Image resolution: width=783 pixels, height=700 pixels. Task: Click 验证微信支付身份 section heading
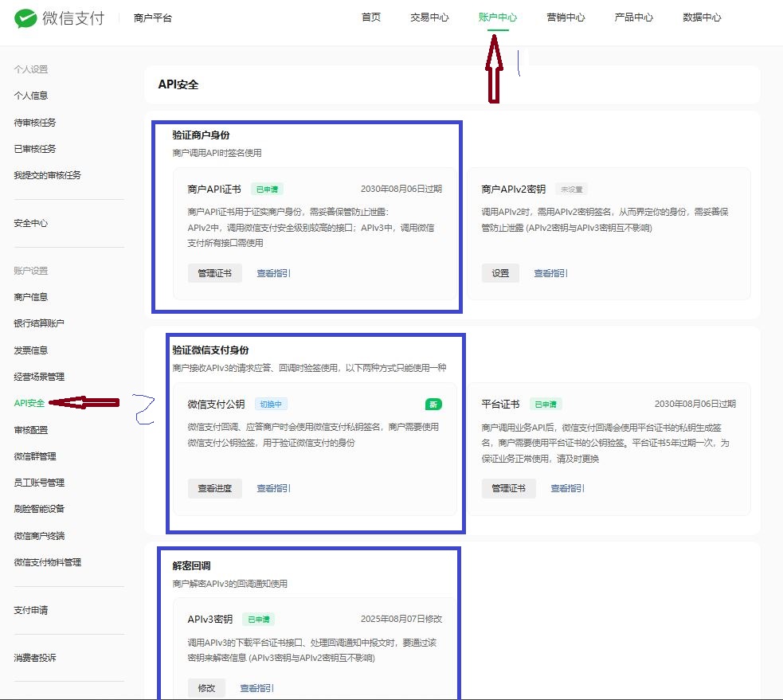(210, 350)
